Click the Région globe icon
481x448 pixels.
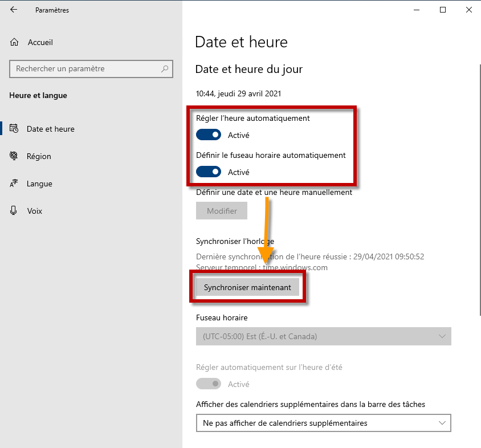pos(14,156)
